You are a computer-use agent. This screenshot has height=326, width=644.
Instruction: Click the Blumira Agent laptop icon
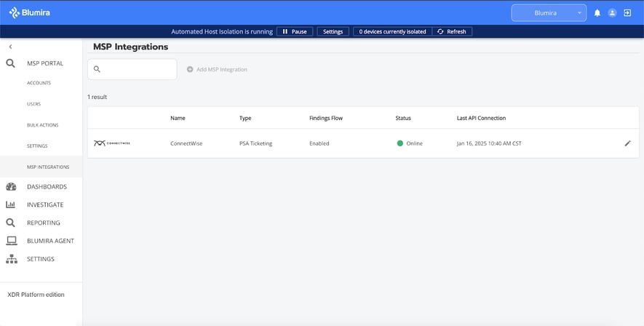[x=11, y=241]
